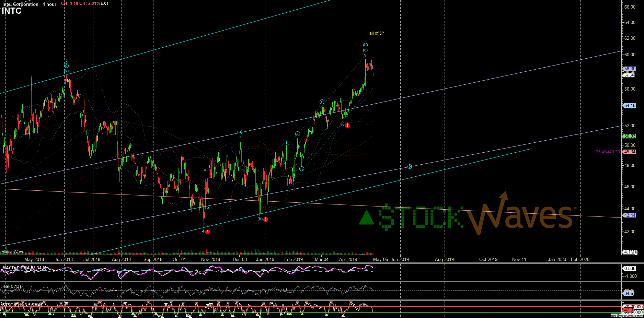Screen dimensions: 644x318
Task: Click the May-06 date label
Action: pos(380,259)
